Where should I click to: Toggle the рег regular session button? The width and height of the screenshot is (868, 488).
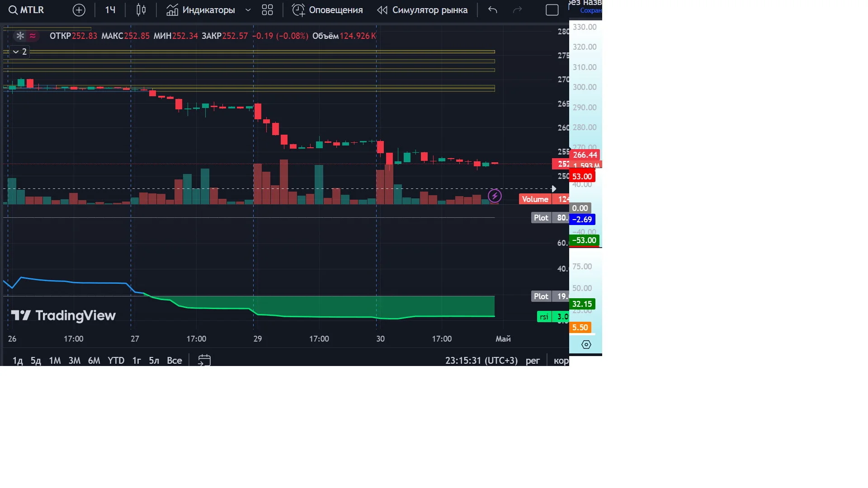533,361
